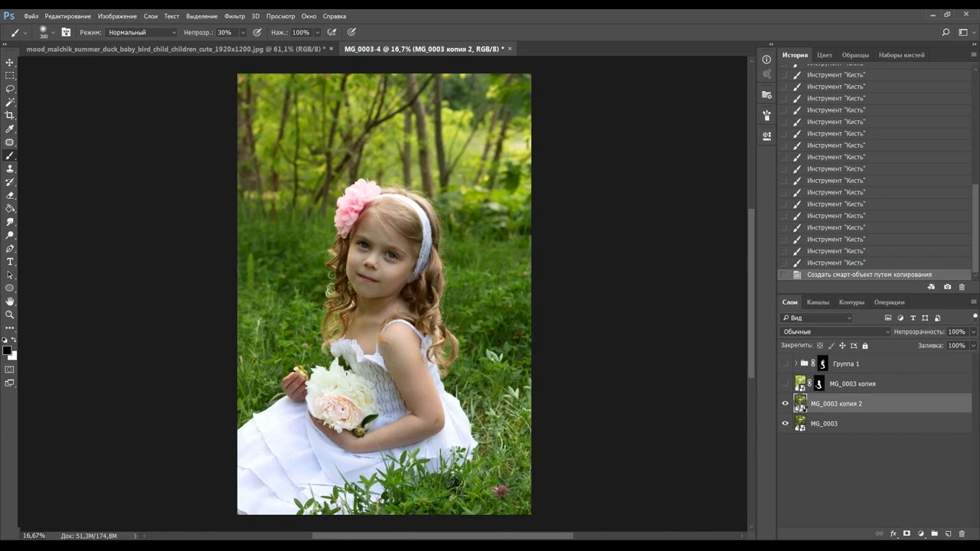Screen dimensions: 980x551
Task: Select the Brush tool in the toolbox
Action: point(10,156)
